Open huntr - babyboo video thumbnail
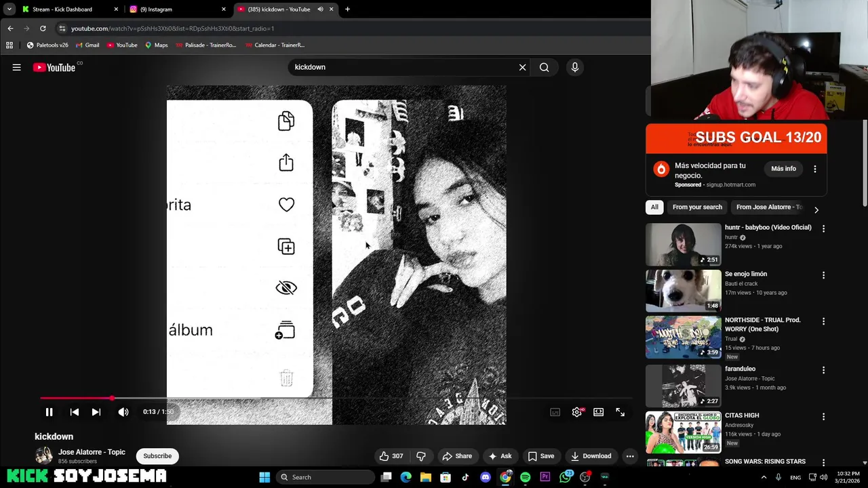This screenshot has height=488, width=868. 683,245
